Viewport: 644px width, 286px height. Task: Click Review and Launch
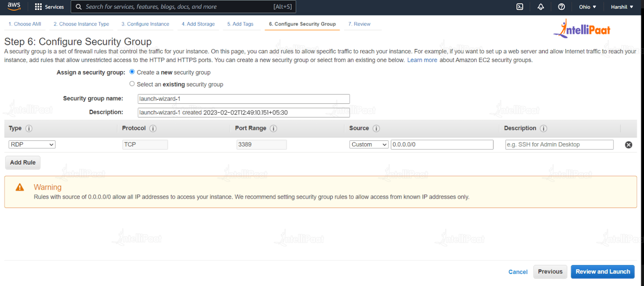tap(602, 271)
